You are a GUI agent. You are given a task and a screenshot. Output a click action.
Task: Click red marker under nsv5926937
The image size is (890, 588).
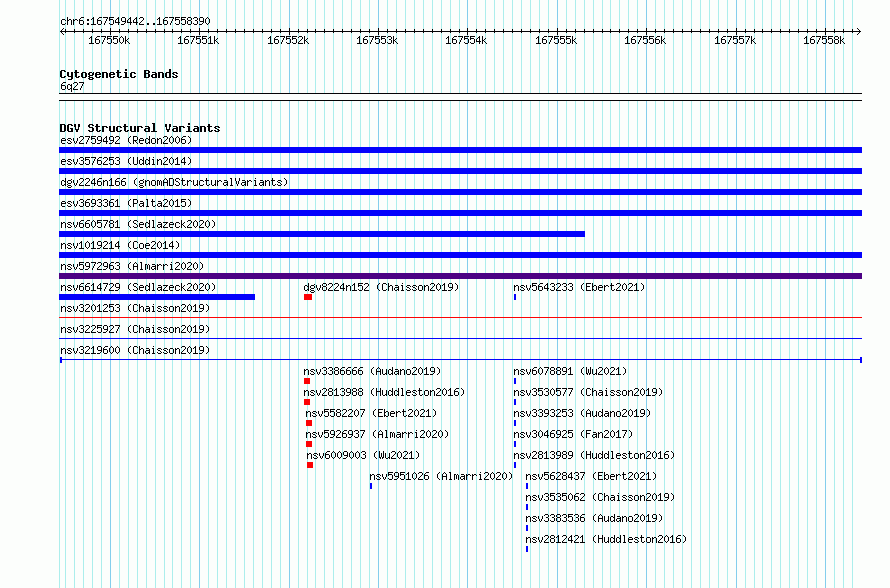tap(309, 444)
